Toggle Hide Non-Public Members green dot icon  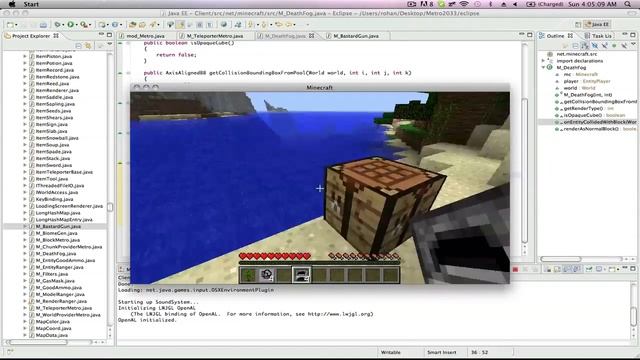pos(614,46)
